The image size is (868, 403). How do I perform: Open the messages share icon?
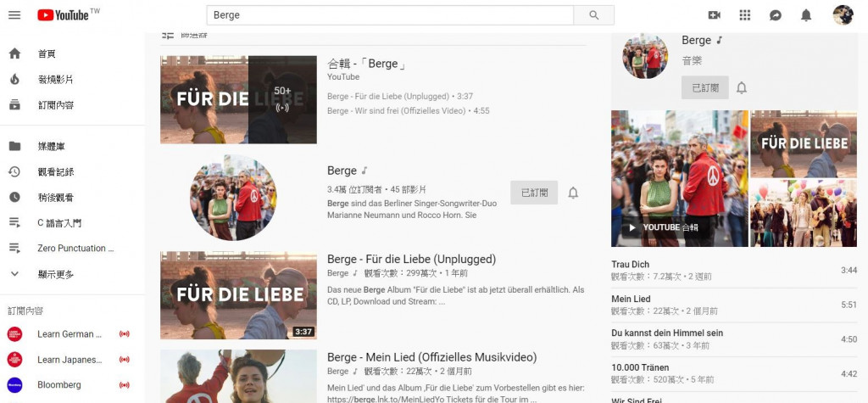776,15
